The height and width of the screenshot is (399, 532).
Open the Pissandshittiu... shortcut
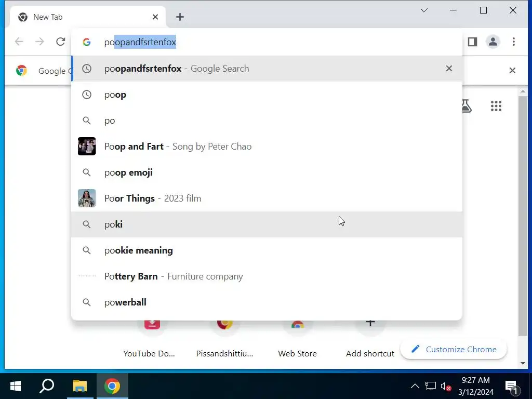coord(224,339)
